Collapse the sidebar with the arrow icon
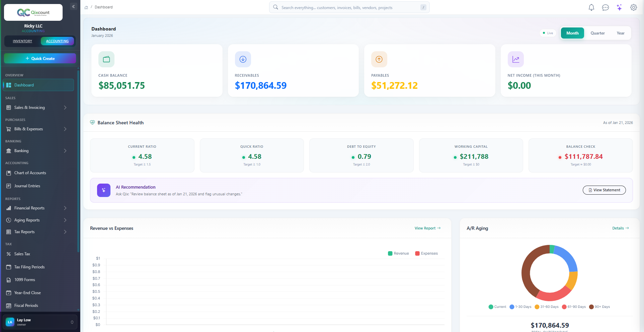This screenshot has width=644, height=332. coord(73,6)
